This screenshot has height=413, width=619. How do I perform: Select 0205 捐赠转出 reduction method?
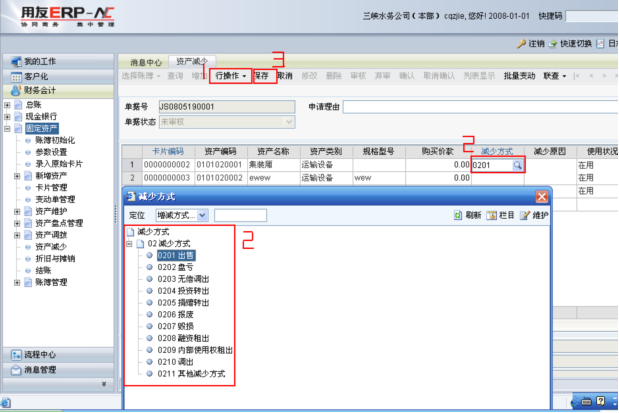coord(183,303)
